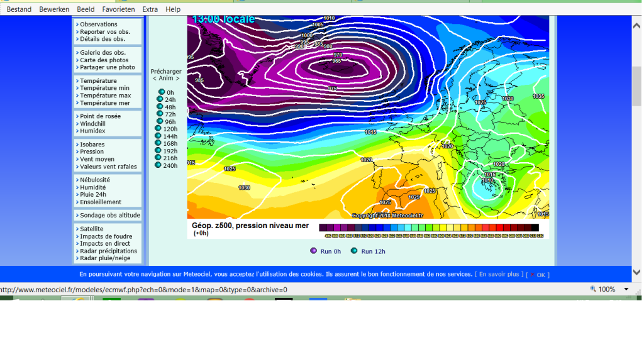
Task: Open the Satellite page
Action: [92, 229]
